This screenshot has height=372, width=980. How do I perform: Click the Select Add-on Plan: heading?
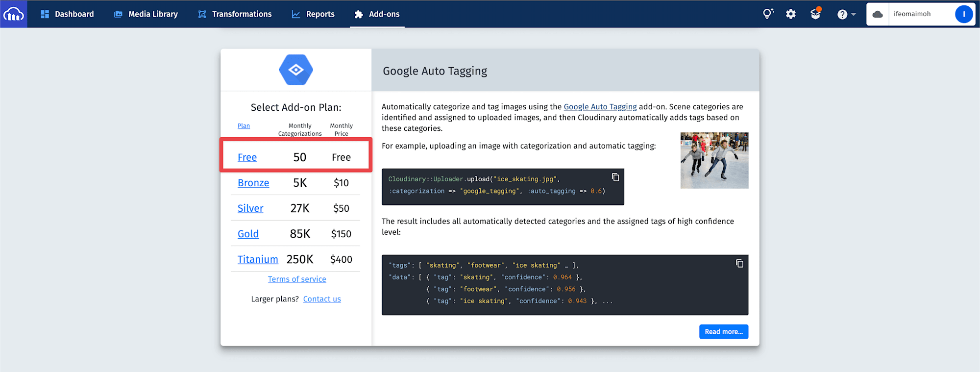pos(296,107)
